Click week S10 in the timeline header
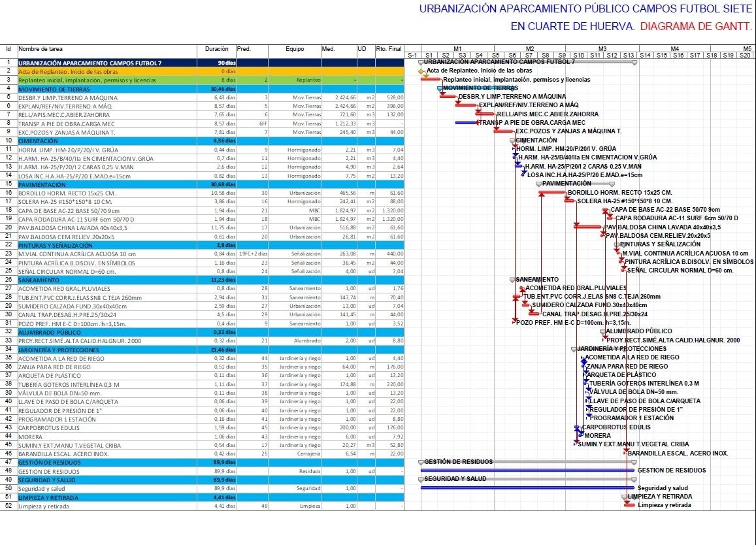 coord(578,56)
